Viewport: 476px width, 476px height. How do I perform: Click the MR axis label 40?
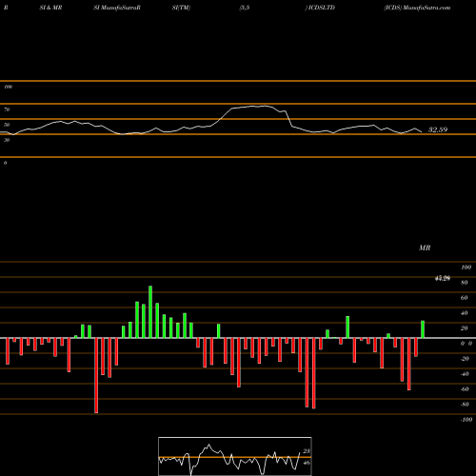(465, 313)
